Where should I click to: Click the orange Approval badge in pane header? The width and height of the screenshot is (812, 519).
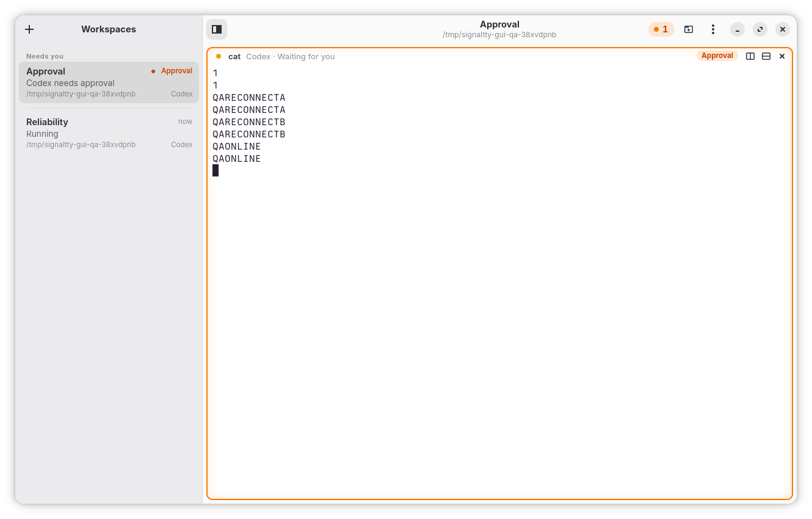coord(717,56)
